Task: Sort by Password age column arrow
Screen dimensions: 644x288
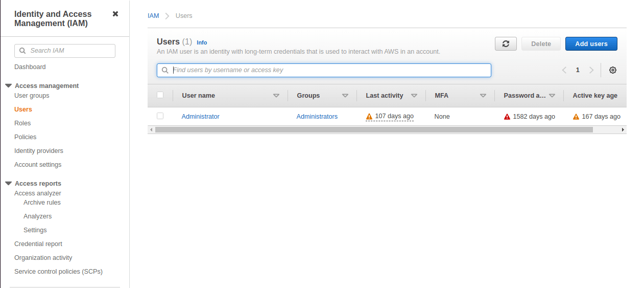Action: [x=552, y=96]
